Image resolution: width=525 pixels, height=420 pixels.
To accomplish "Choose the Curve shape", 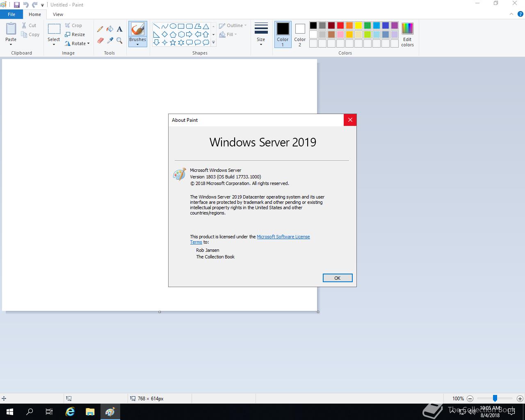I will (x=164, y=26).
